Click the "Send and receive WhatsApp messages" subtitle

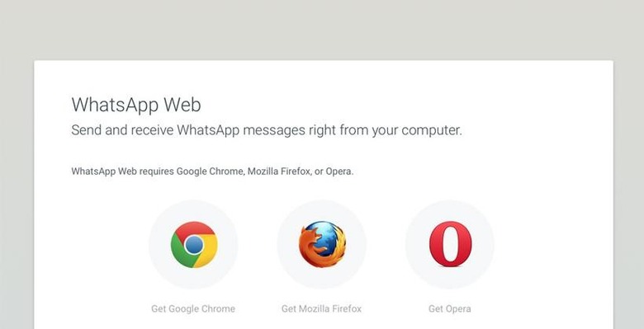(x=267, y=130)
